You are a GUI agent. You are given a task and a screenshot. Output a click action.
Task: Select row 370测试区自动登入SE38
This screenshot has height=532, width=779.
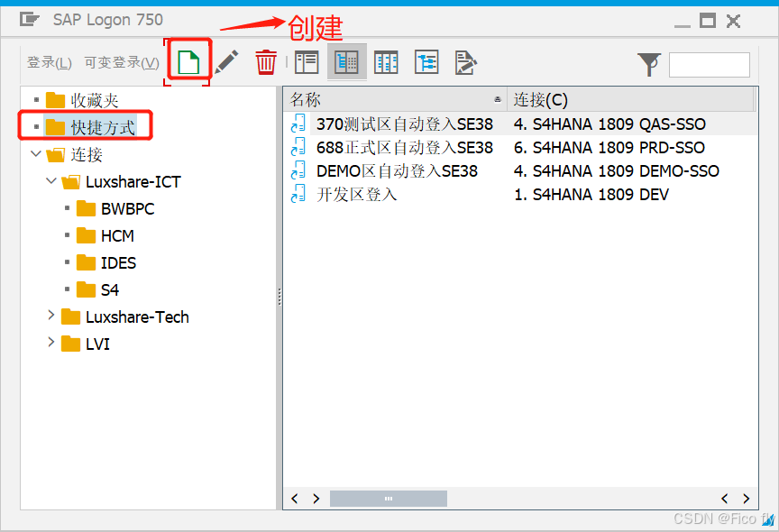[x=405, y=124]
